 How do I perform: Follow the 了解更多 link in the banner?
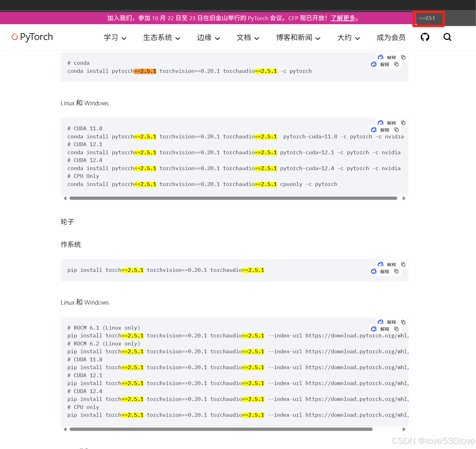tap(343, 18)
